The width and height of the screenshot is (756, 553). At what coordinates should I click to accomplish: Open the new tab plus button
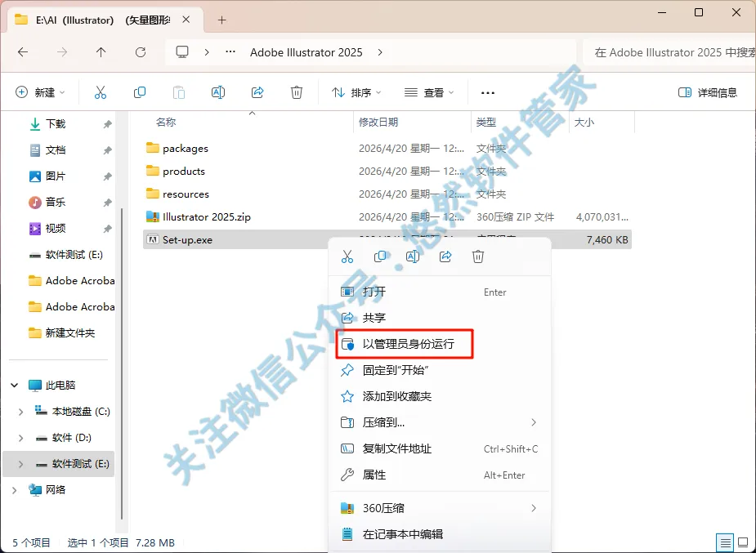[221, 20]
